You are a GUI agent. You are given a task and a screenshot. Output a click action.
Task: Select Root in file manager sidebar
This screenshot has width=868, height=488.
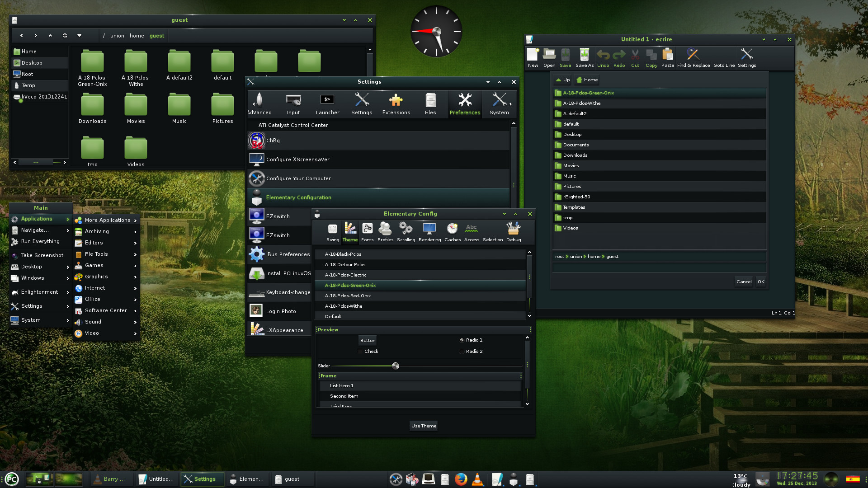(40, 74)
